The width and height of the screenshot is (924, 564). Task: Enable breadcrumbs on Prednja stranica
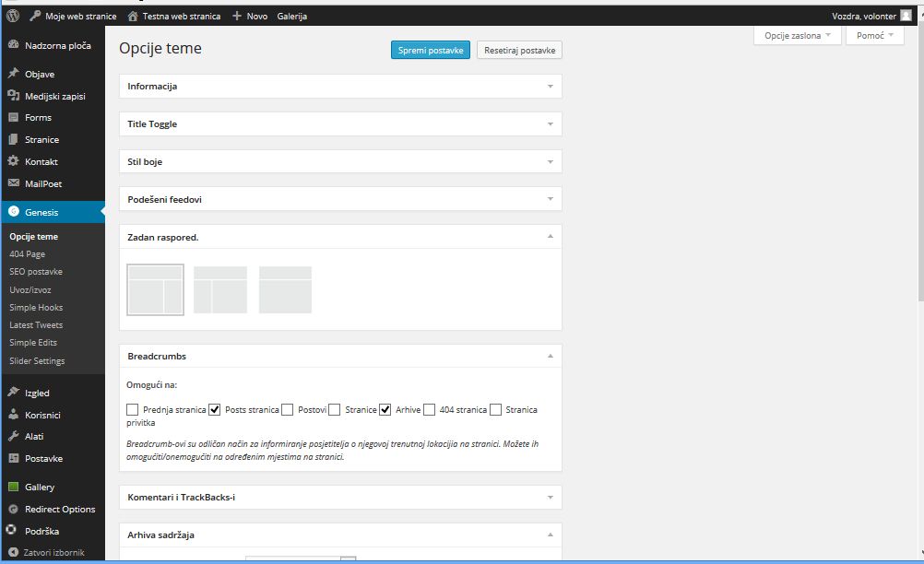[x=132, y=409]
